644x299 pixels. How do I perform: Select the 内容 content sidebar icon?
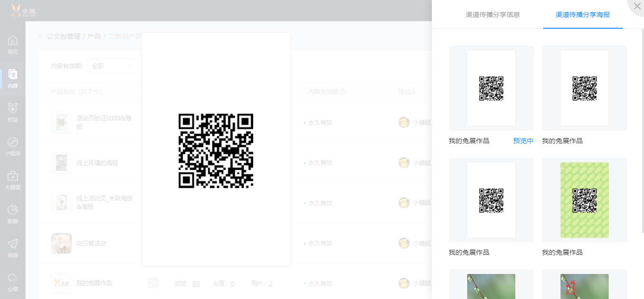point(13,79)
